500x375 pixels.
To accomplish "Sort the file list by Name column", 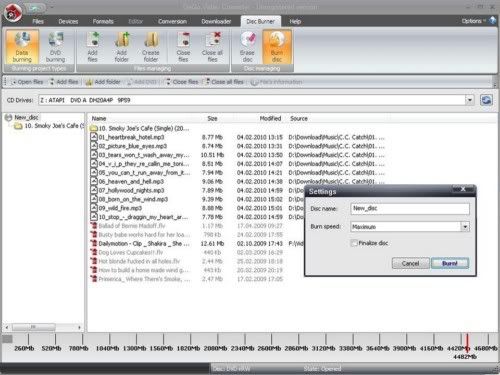I will [99, 118].
